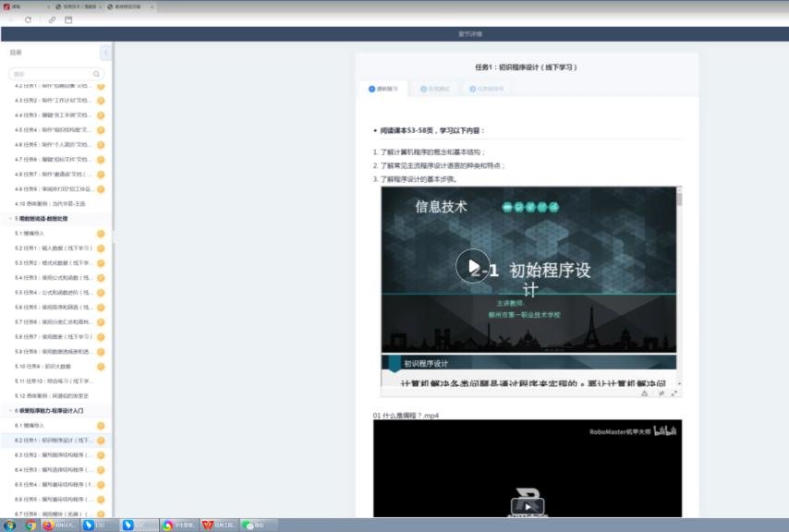Open item 5.2 任务1 输入数据
The width and height of the screenshot is (789, 532).
53,248
